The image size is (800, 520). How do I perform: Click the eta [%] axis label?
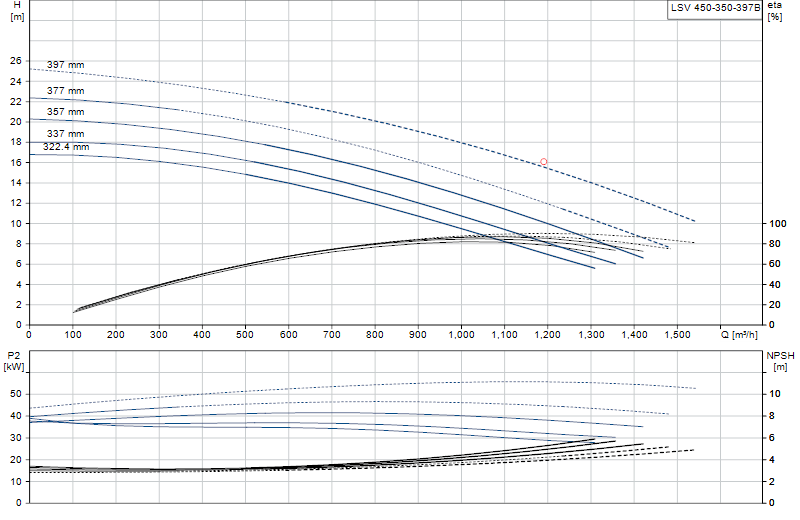coord(774,11)
